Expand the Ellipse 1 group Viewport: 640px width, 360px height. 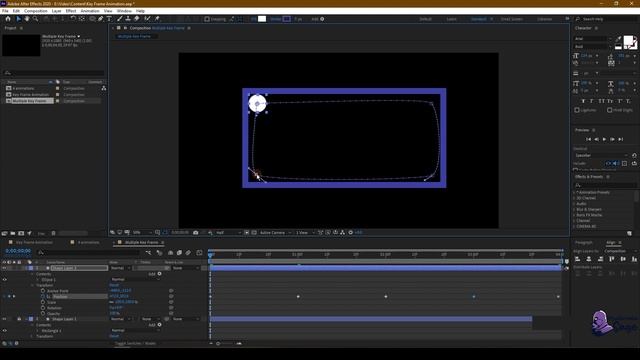[x=38, y=280]
